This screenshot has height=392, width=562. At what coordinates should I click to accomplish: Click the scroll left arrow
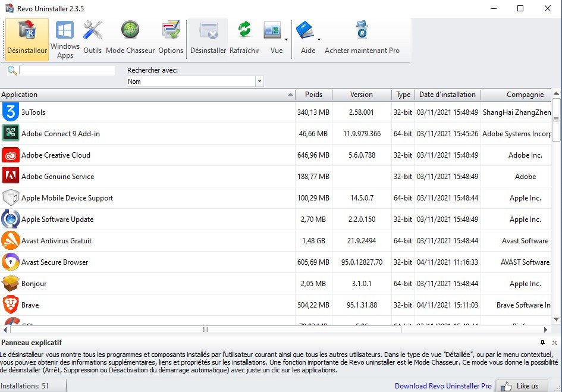click(5, 330)
